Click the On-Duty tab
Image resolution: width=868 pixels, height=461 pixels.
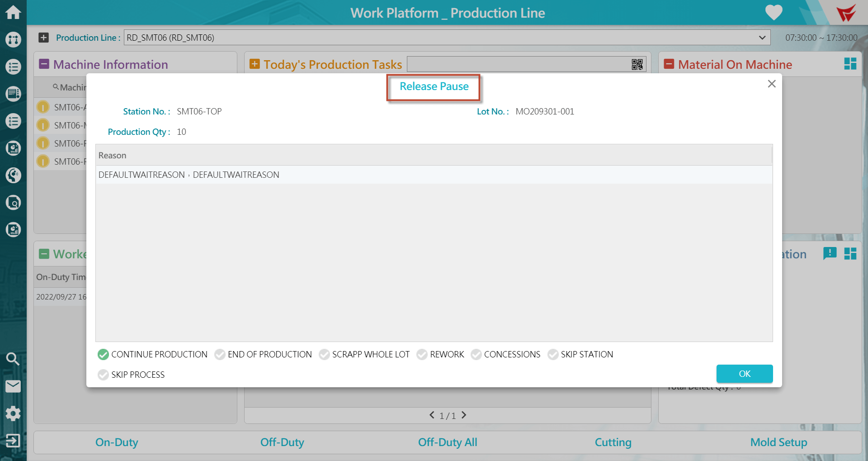[x=117, y=442]
